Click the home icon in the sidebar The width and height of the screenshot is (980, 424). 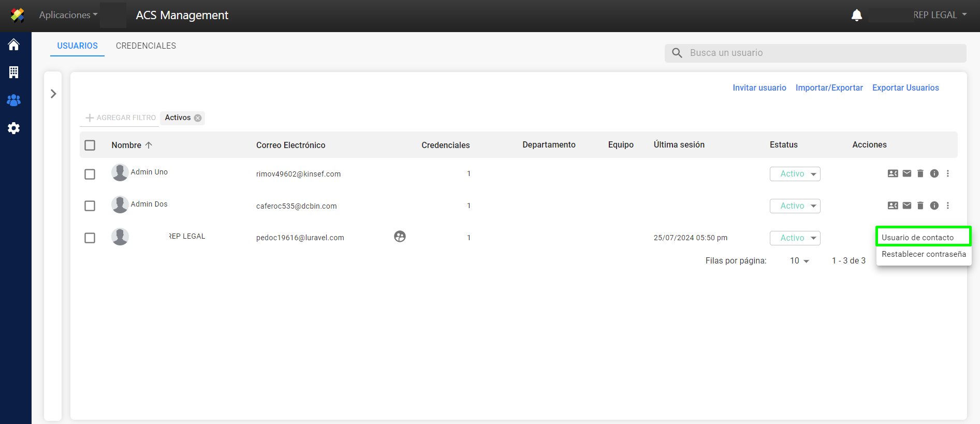click(14, 45)
